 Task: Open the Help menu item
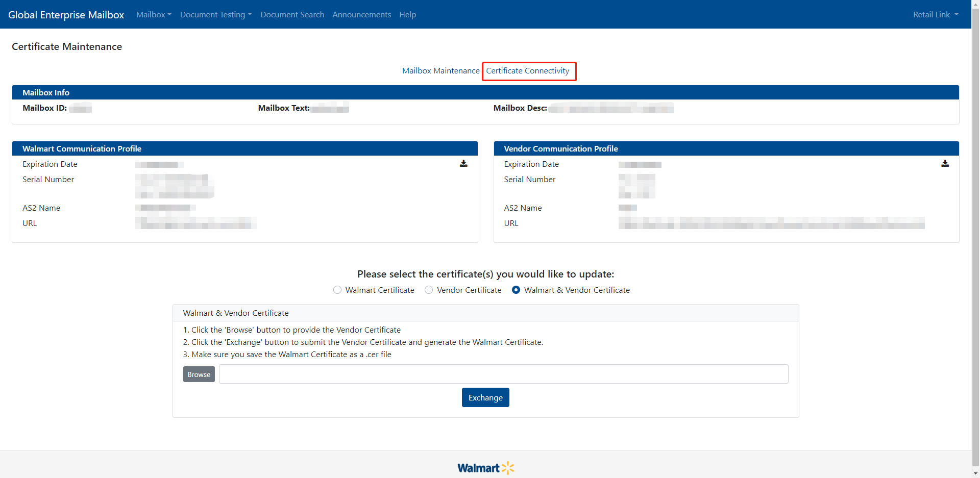(408, 14)
